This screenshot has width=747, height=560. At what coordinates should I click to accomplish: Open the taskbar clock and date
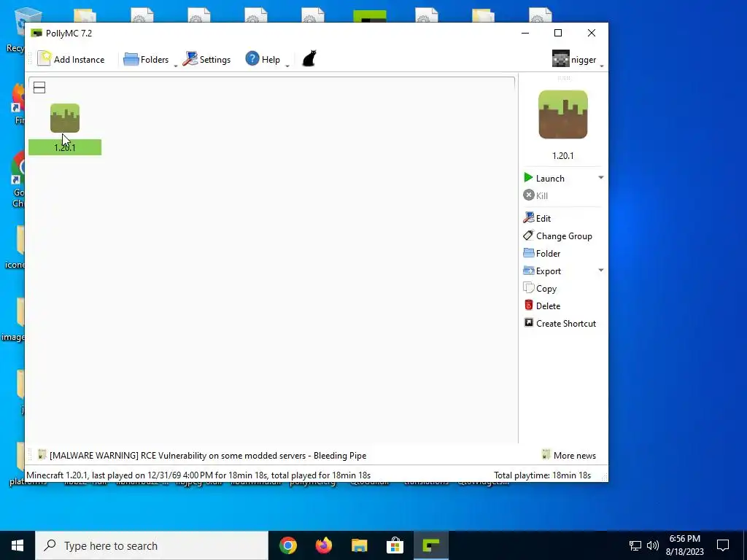684,545
